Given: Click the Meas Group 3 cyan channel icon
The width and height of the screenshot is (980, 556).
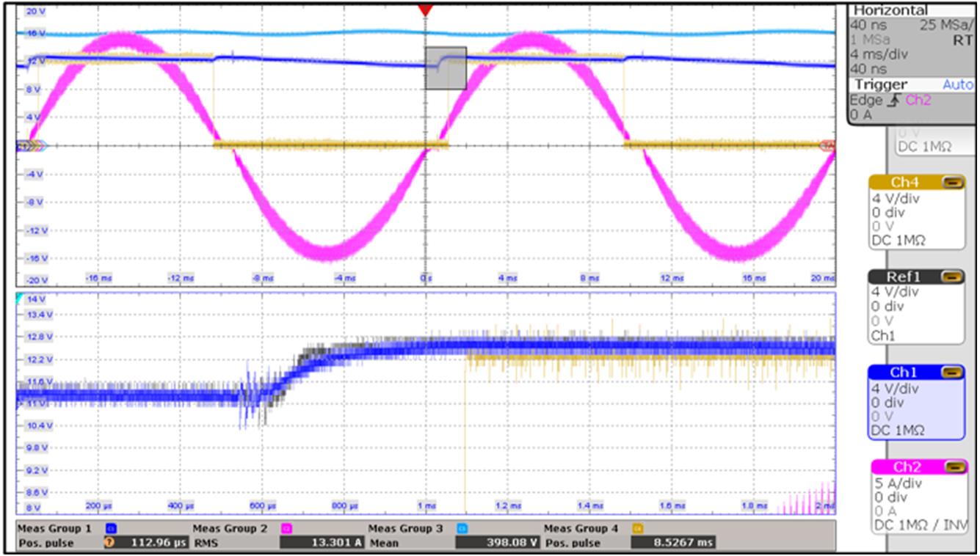Looking at the screenshot, I should tap(463, 528).
